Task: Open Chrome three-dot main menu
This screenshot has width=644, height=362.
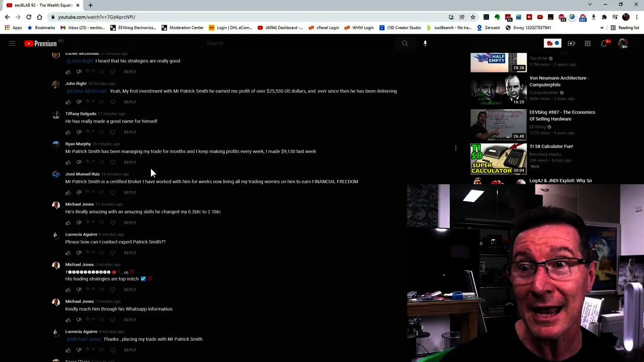Action: 636,17
